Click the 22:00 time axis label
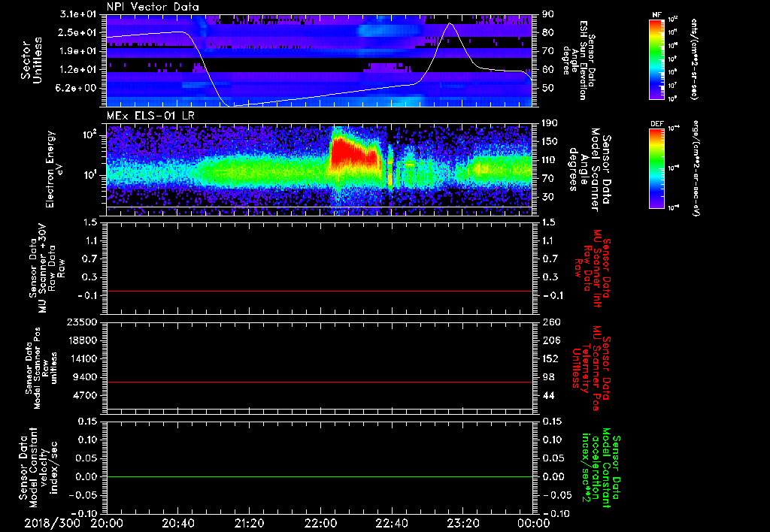Image resolution: width=770 pixels, height=532 pixels. (320, 523)
